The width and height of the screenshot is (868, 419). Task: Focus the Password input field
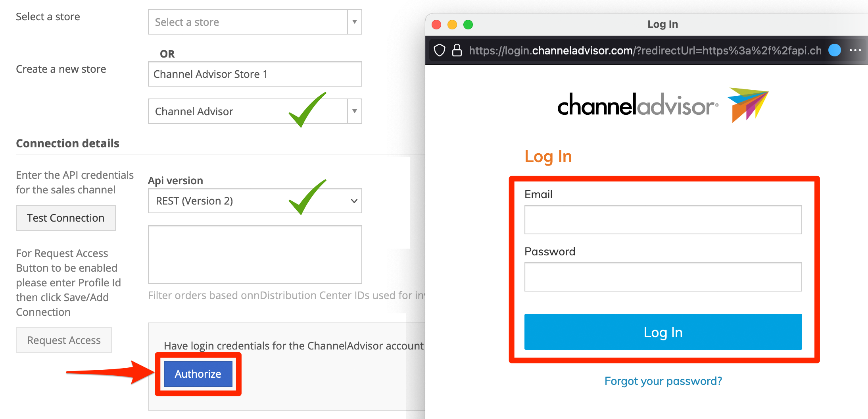663,277
